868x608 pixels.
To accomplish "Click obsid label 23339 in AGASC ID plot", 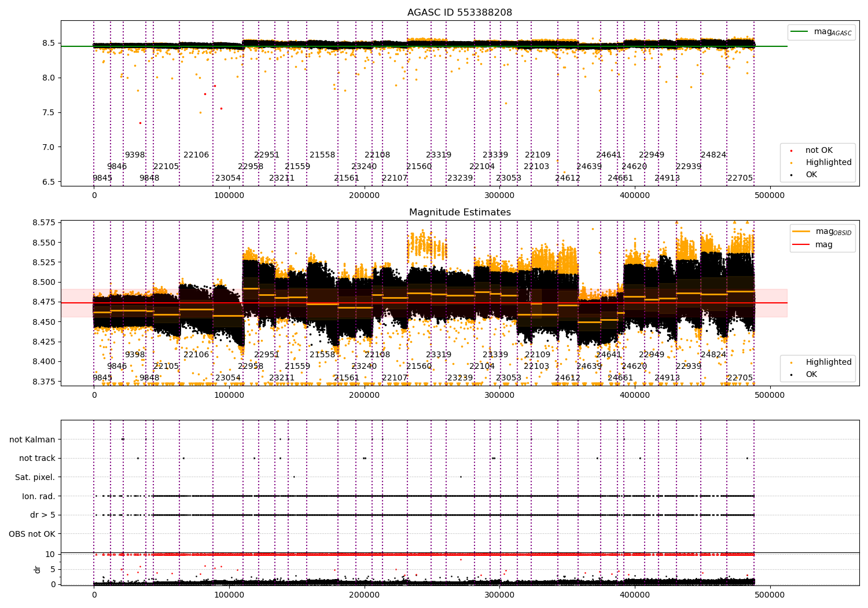I will (x=495, y=155).
